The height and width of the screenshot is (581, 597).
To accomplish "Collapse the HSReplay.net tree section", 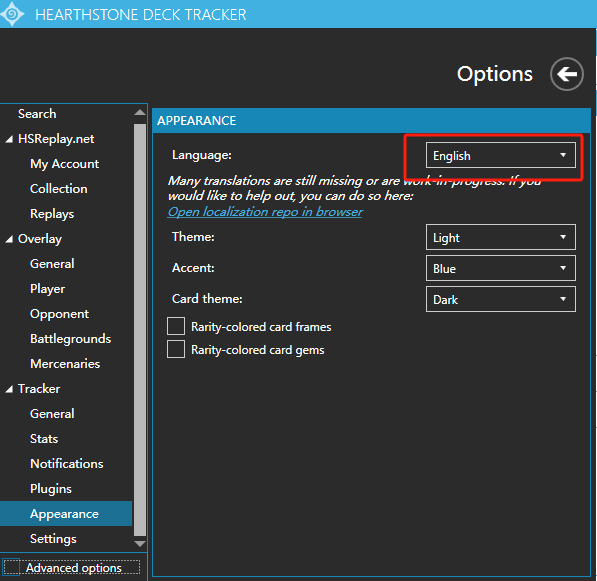I will [x=9, y=139].
